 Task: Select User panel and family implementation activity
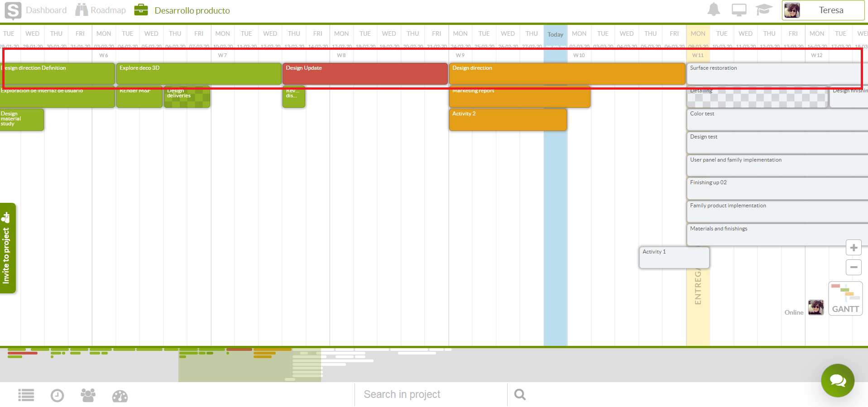point(777,166)
